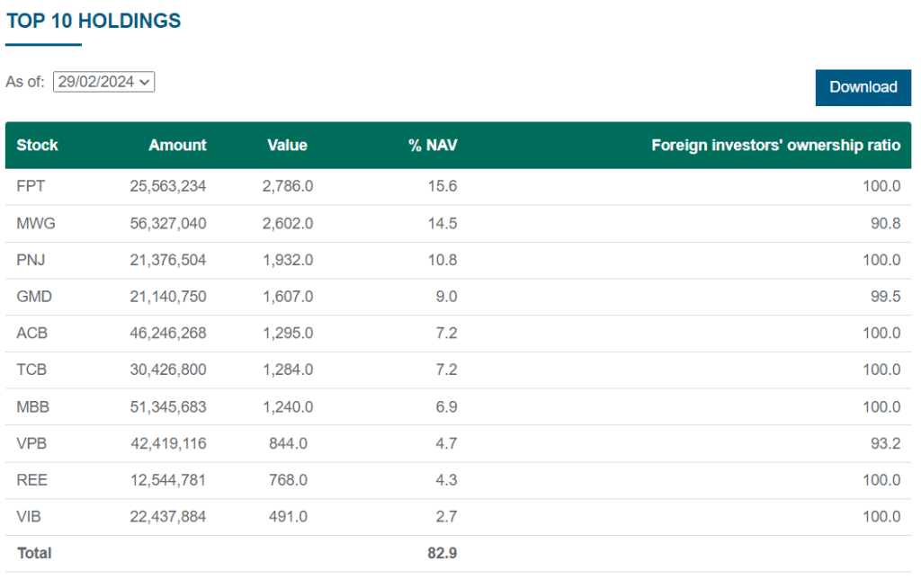Select the Amount column header
Screen dimensions: 921x588
[177, 145]
